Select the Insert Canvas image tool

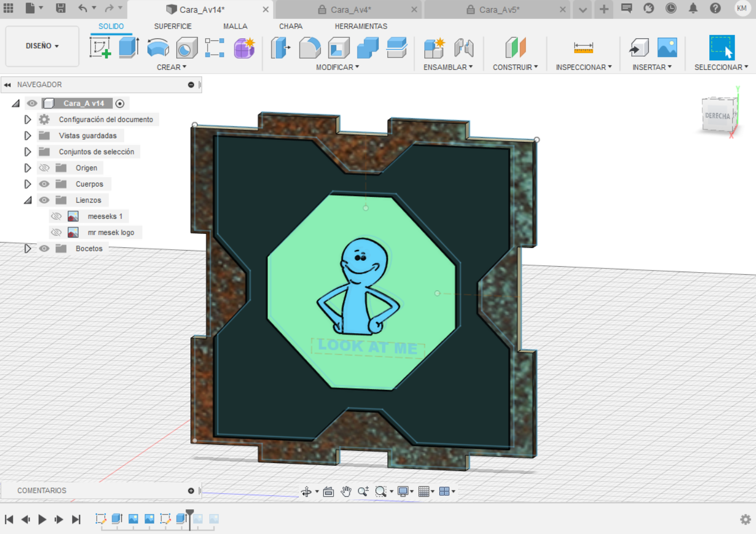tap(667, 48)
